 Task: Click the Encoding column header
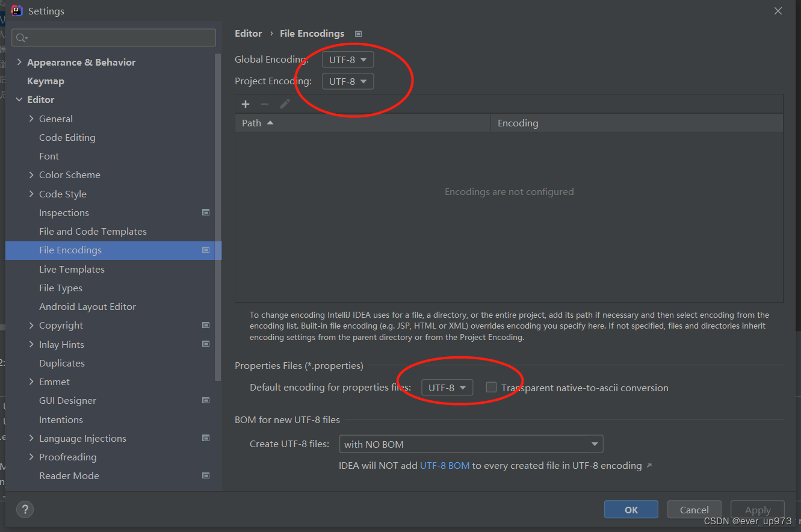(x=637, y=123)
